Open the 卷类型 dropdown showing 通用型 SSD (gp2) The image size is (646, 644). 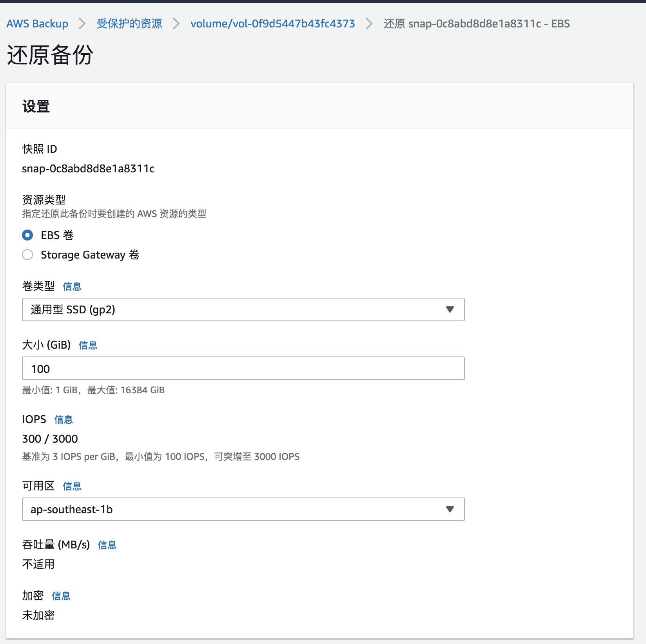tap(243, 309)
